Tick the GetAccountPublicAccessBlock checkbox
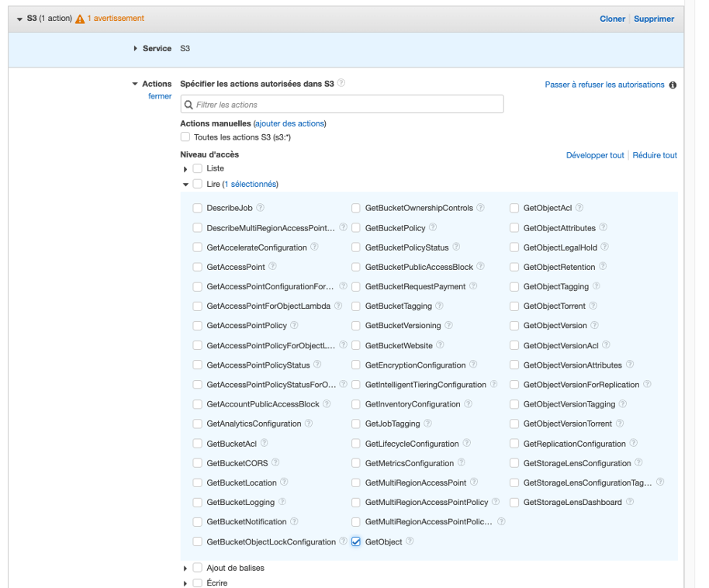The width and height of the screenshot is (709, 588). (197, 404)
